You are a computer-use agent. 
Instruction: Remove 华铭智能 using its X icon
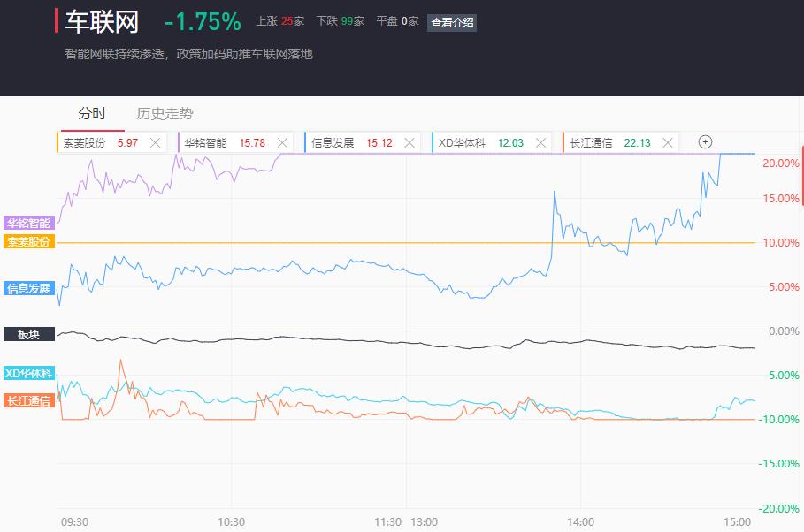[282, 143]
